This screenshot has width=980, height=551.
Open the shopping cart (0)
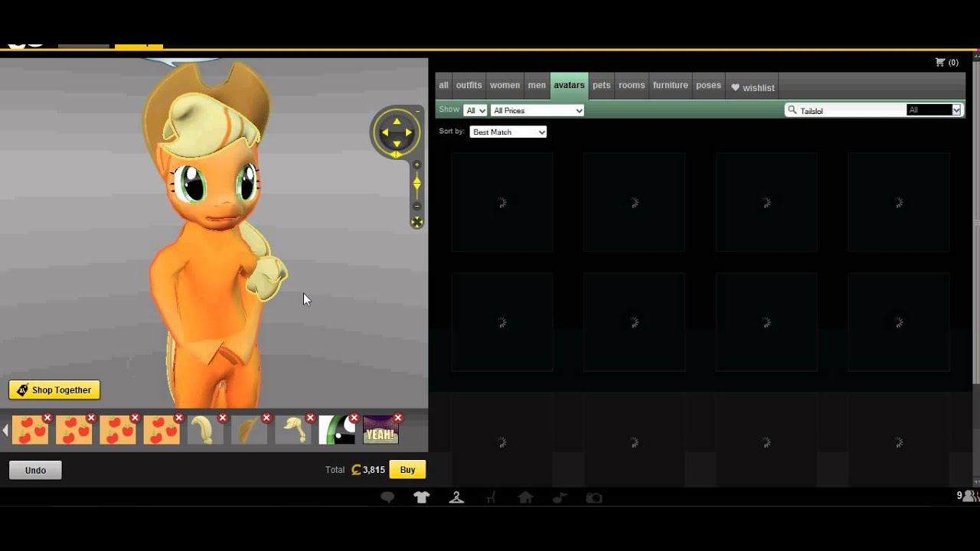coord(946,63)
